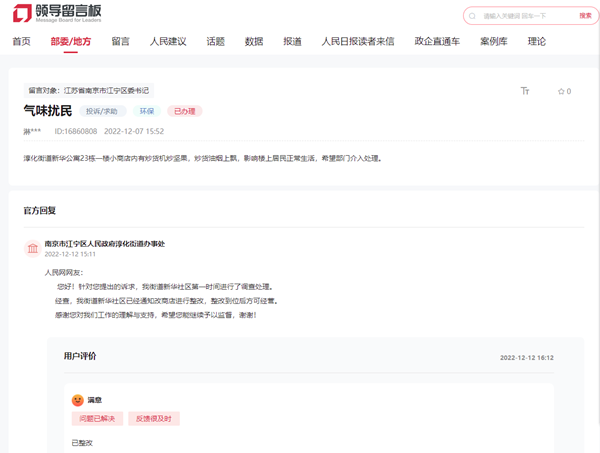Go to the 首页 tab
This screenshot has height=453, width=600.
21,41
